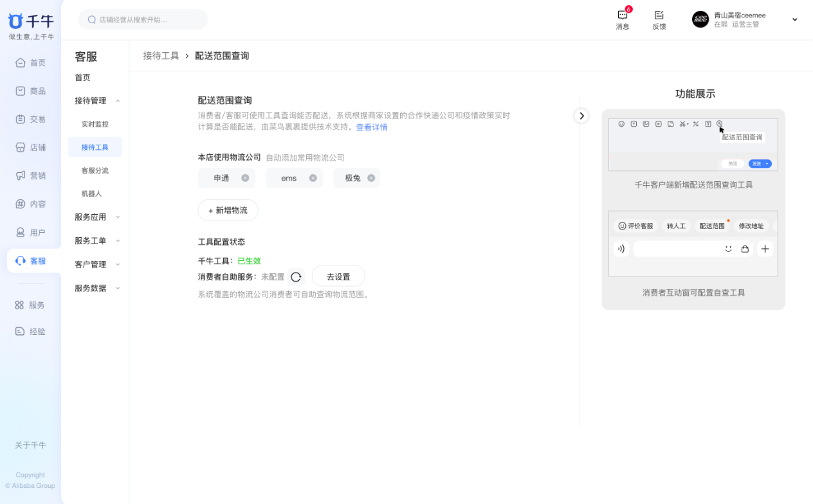Click the Qianniu client toolbar preview image
This screenshot has height=504, width=813.
693,145
